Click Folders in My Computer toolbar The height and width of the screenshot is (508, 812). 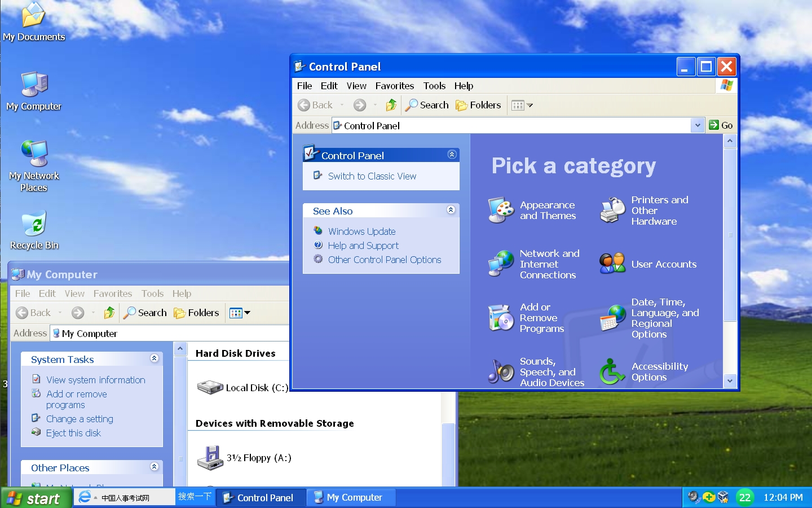pyautogui.click(x=196, y=313)
